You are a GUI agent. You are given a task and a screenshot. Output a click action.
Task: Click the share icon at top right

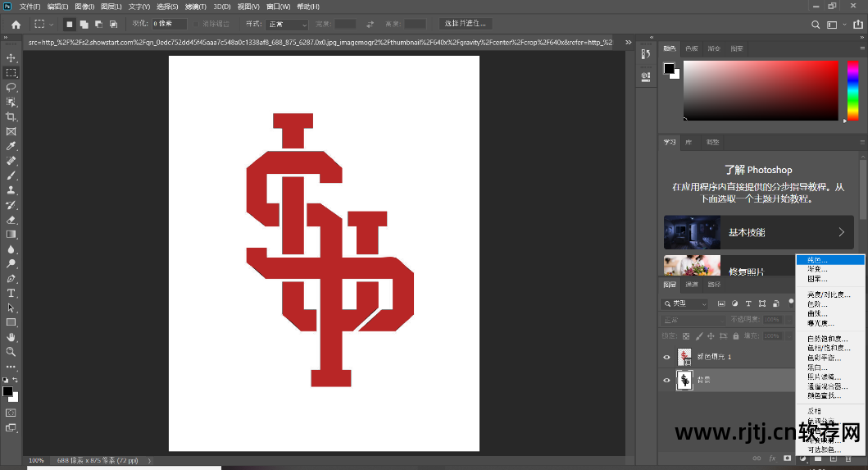858,25
